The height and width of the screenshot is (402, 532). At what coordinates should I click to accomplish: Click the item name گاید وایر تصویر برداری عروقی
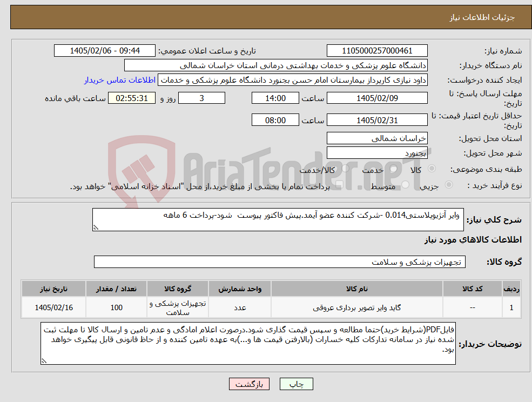coord(357,307)
